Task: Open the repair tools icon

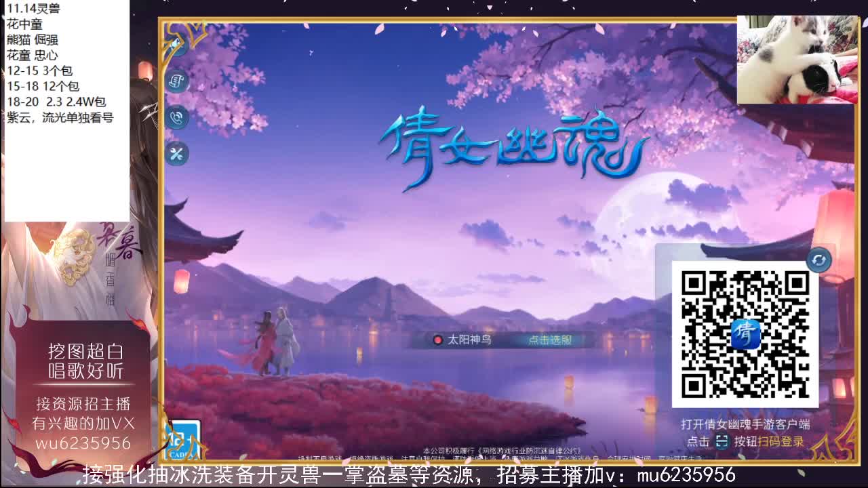Action: coord(177,154)
